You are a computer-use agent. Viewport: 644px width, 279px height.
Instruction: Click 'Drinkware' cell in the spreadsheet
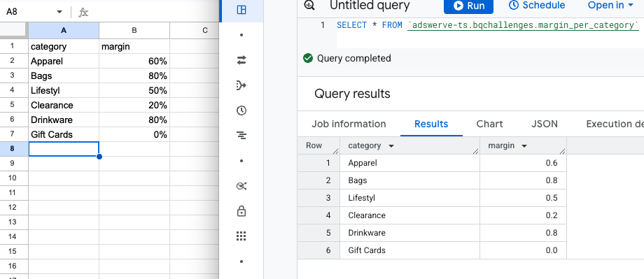64,120
